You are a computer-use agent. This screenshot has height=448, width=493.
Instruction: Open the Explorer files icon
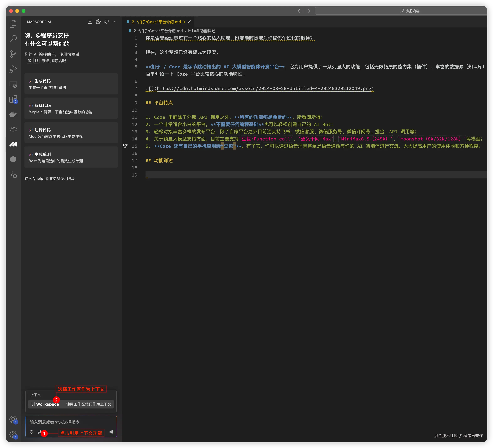(13, 24)
